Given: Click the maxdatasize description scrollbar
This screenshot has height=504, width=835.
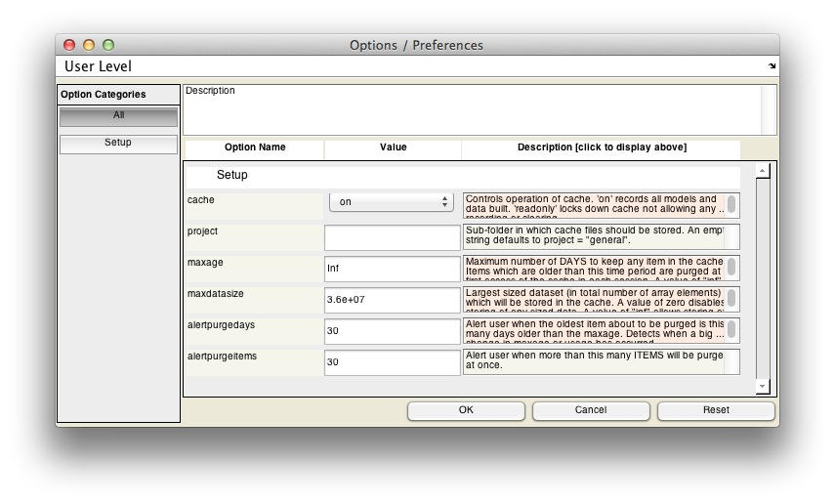Looking at the screenshot, I should tap(732, 299).
